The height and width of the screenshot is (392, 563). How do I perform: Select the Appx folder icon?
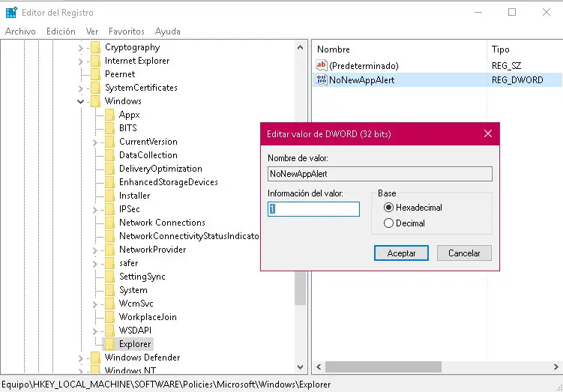[110, 115]
